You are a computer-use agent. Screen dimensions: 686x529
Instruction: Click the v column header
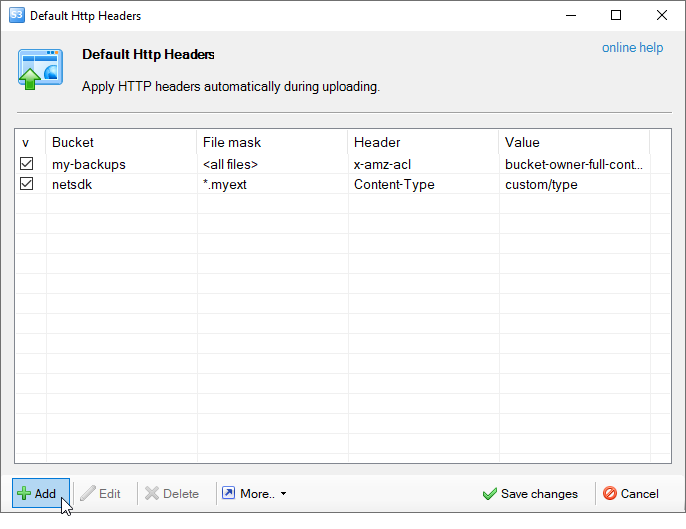(x=31, y=142)
